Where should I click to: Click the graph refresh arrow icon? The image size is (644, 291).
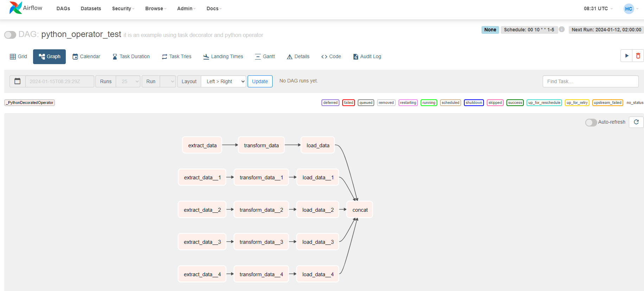(x=636, y=122)
